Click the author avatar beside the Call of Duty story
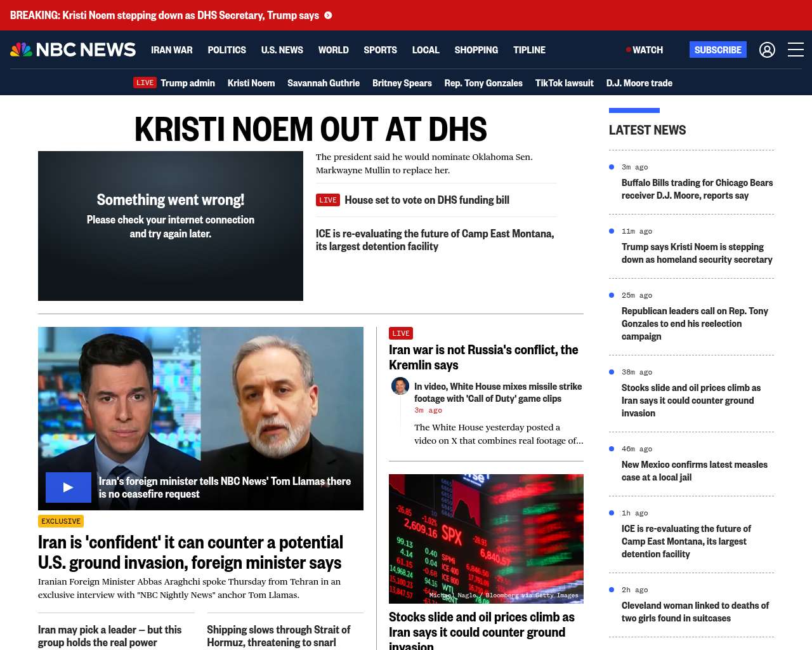The width and height of the screenshot is (812, 650). pos(400,386)
